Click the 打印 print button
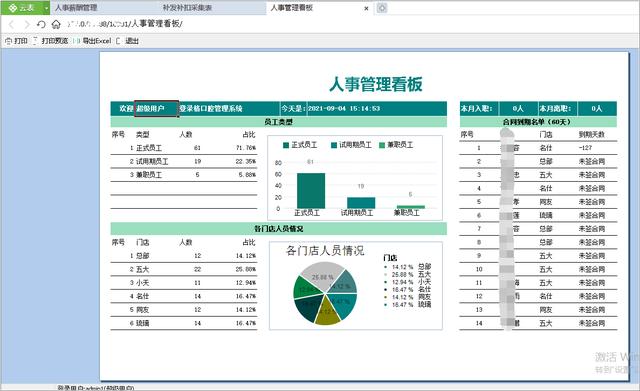The height and width of the screenshot is (391, 640). pyautogui.click(x=16, y=41)
